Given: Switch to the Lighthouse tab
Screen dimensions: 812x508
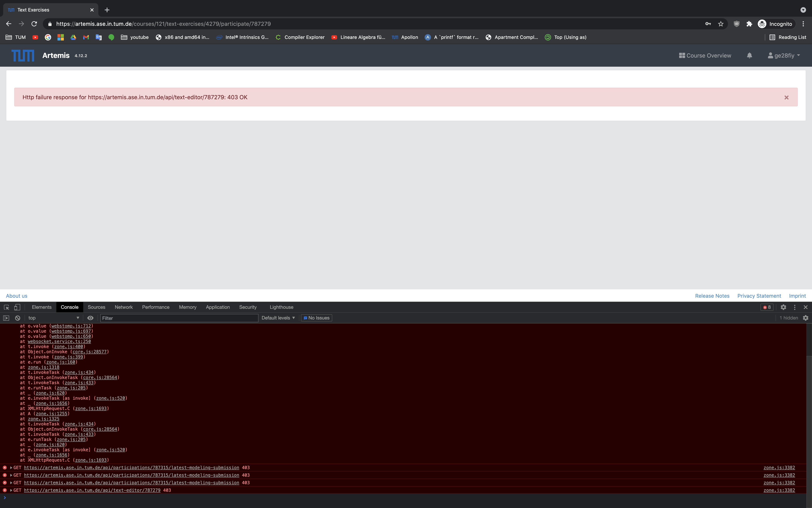Looking at the screenshot, I should pyautogui.click(x=281, y=307).
